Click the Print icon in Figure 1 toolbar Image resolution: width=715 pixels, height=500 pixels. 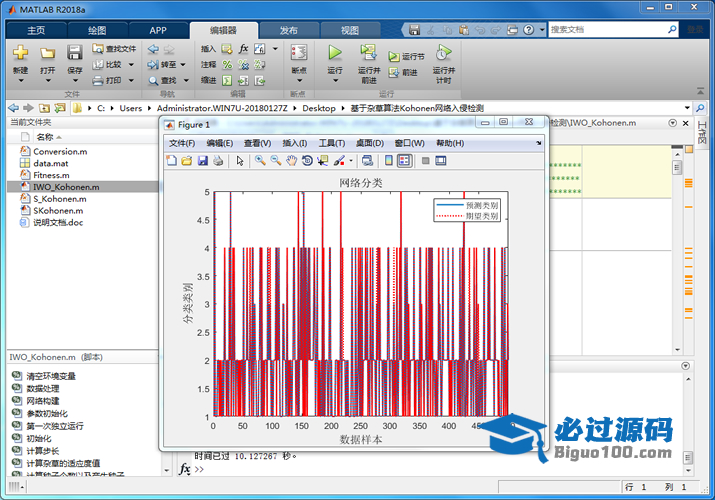pyautogui.click(x=218, y=160)
